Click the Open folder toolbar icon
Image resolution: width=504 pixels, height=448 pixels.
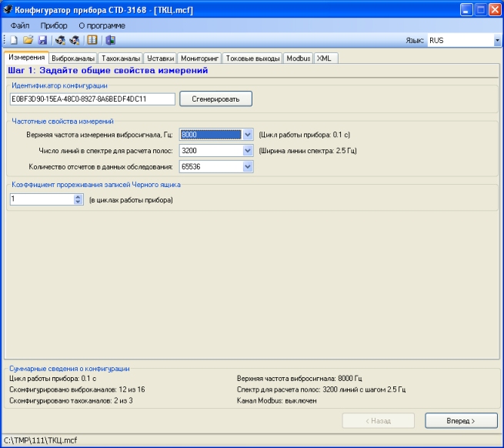28,40
